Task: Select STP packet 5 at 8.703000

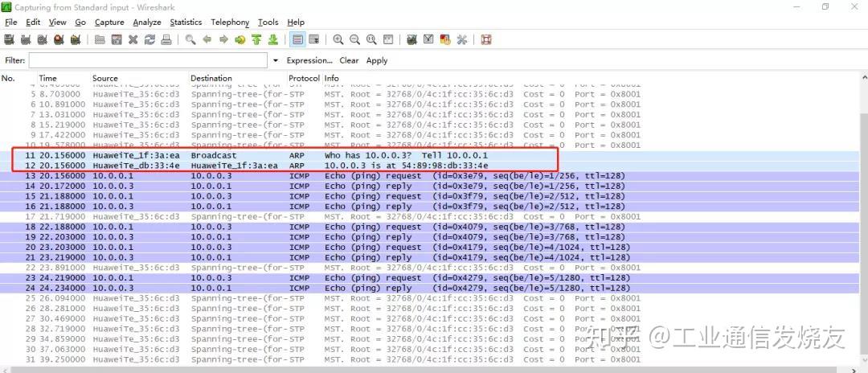Action: pyautogui.click(x=428, y=94)
